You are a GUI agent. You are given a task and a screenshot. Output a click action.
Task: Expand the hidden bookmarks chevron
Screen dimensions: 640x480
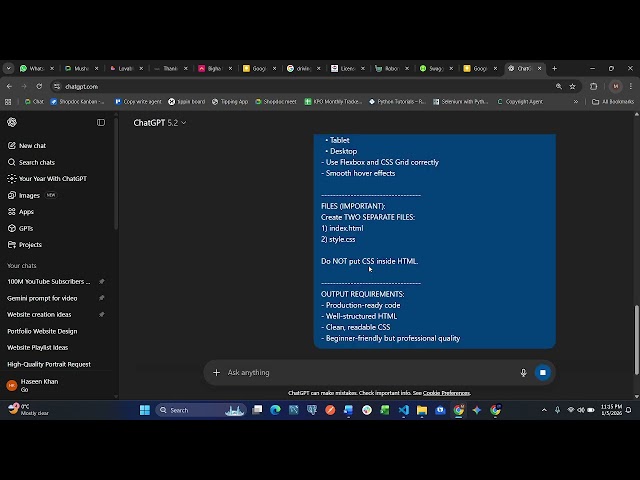click(576, 102)
